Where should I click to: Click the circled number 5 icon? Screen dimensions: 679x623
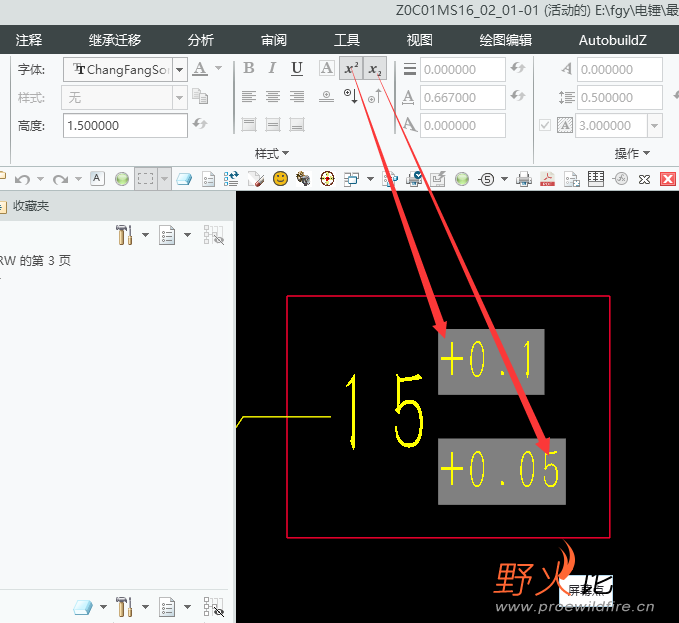pos(487,179)
